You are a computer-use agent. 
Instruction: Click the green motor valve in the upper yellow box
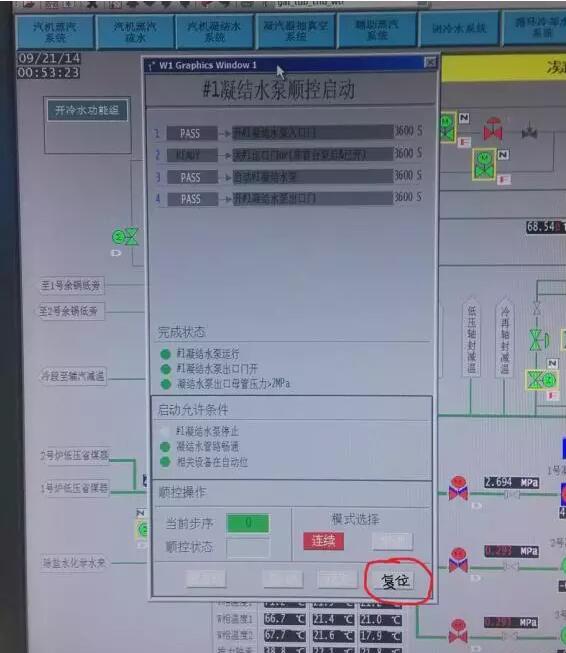click(x=448, y=127)
